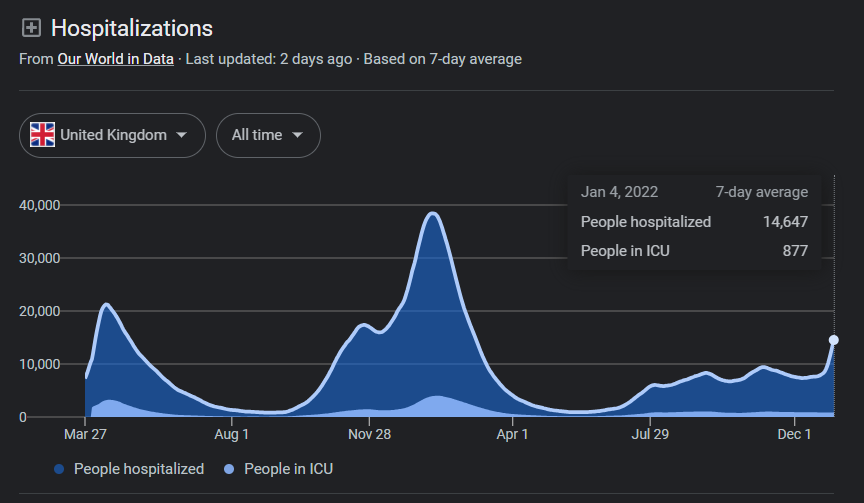Viewport: 864px width, 503px height.
Task: Click the white data point marker on chart
Action: click(834, 340)
